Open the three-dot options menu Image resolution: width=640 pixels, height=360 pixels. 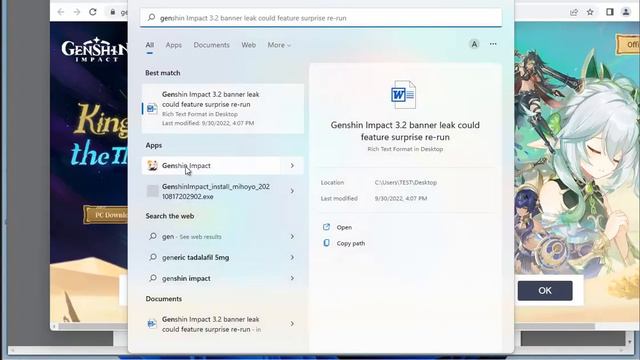493,44
